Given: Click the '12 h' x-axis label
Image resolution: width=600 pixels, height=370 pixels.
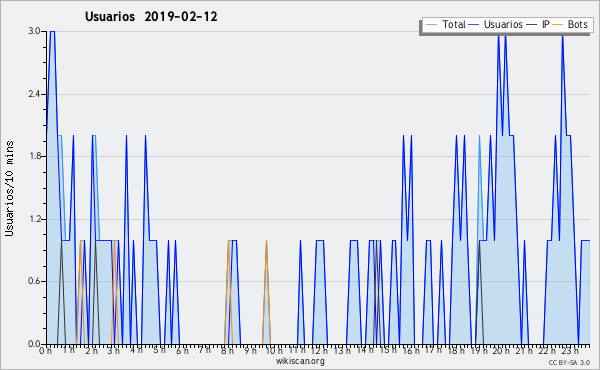Looking at the screenshot, I should tap(319, 350).
